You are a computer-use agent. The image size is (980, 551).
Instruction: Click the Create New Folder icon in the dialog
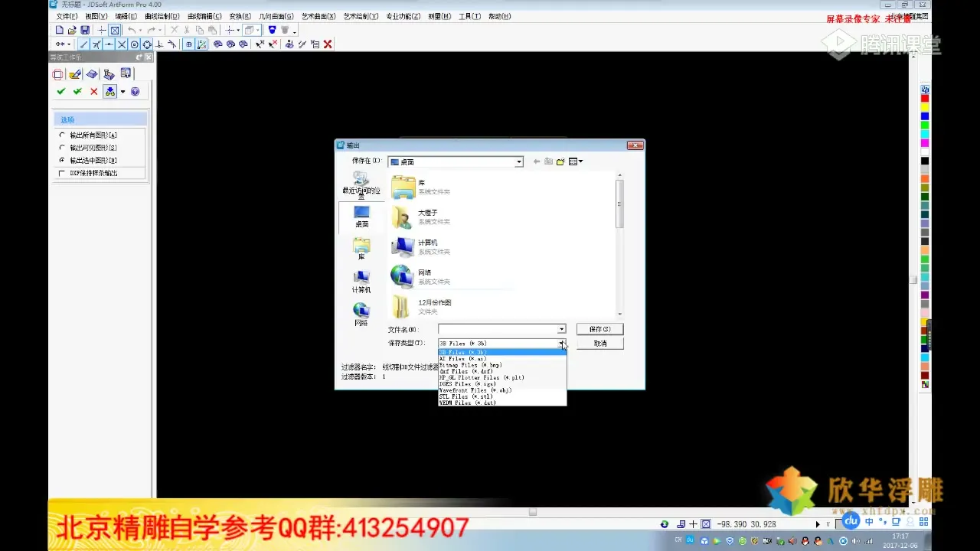560,161
